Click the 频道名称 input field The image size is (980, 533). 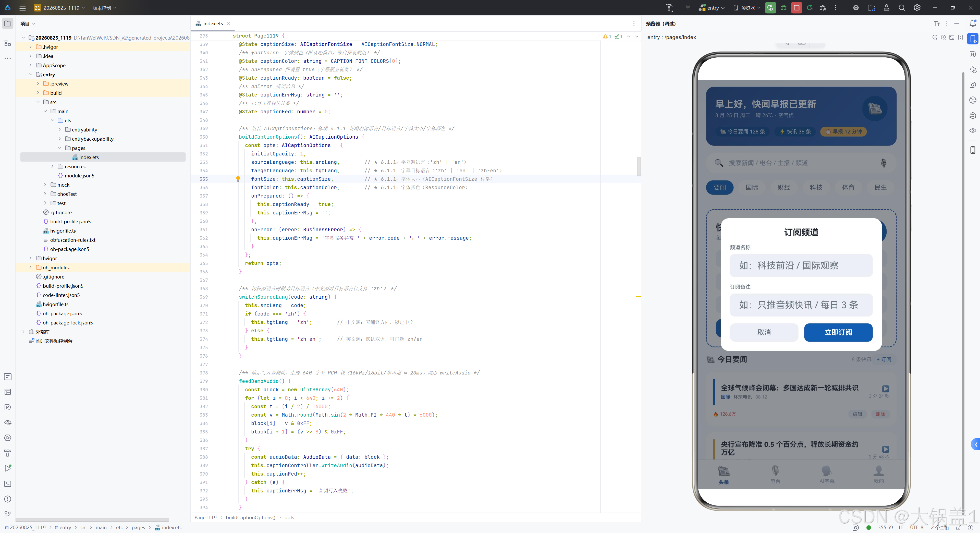801,265
